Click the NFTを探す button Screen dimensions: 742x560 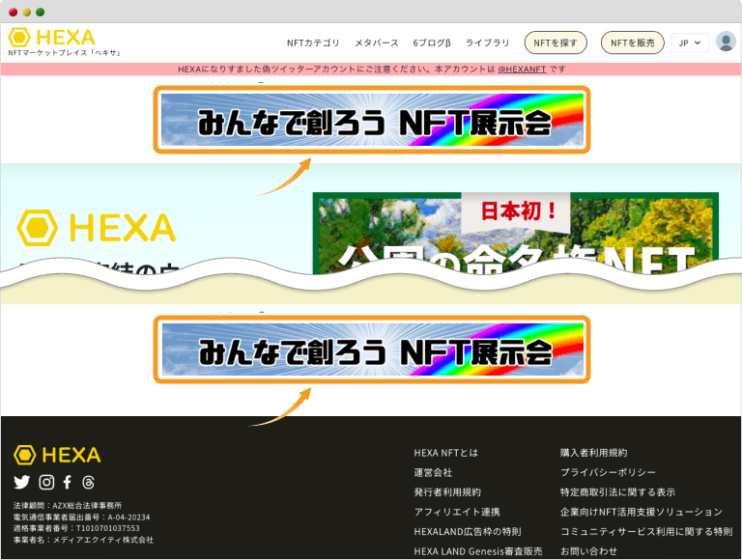coord(556,42)
